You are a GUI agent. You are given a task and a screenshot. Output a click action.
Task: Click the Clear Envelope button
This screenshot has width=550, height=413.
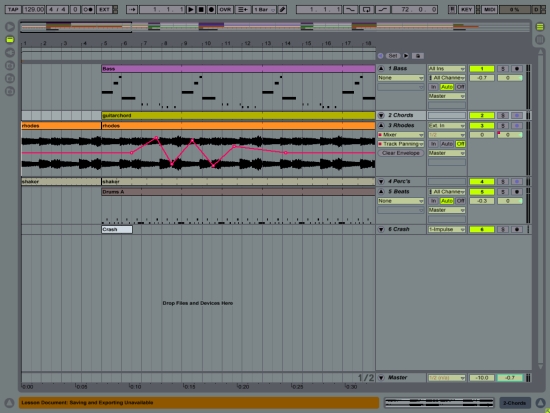point(401,153)
